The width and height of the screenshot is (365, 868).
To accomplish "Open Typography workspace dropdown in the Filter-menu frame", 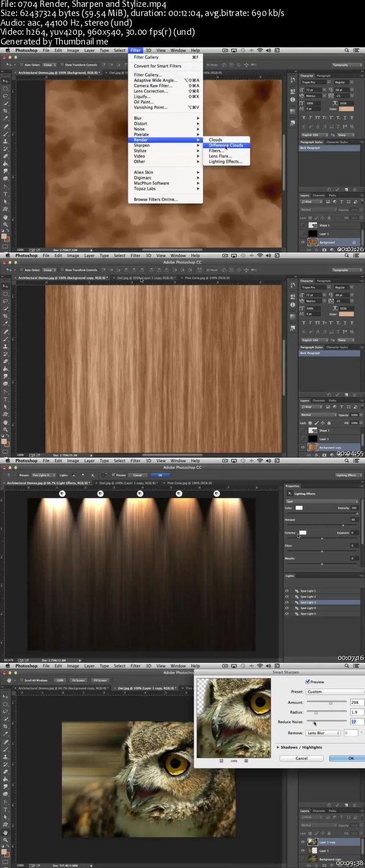I will click(x=348, y=64).
